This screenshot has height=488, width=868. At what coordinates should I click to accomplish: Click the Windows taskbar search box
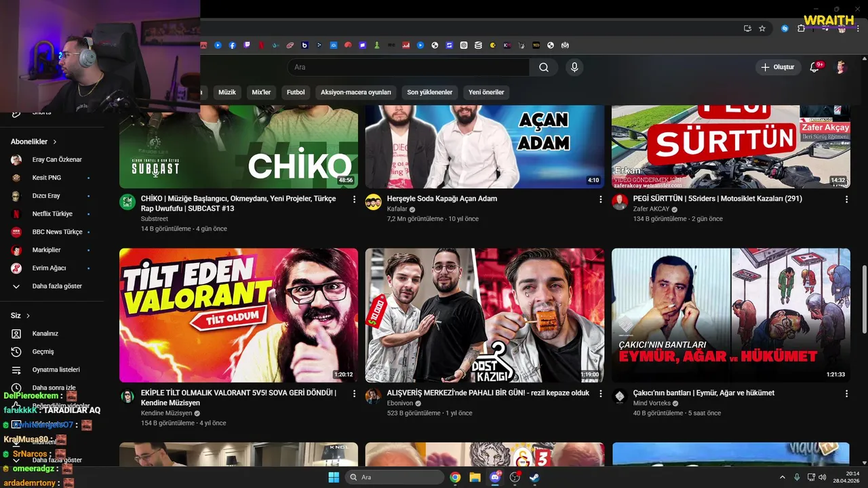395,477
